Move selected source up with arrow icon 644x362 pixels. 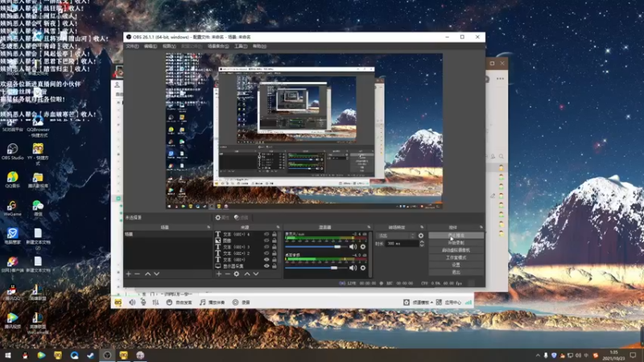tap(246, 274)
